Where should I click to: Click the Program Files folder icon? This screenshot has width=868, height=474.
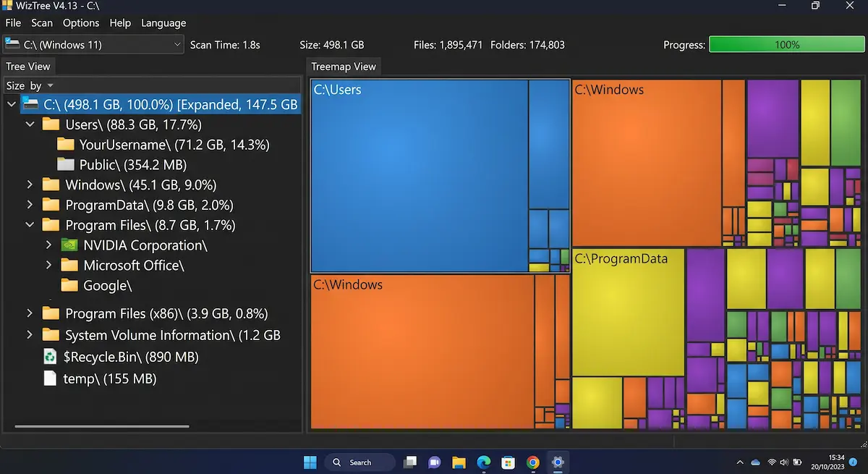(x=51, y=225)
